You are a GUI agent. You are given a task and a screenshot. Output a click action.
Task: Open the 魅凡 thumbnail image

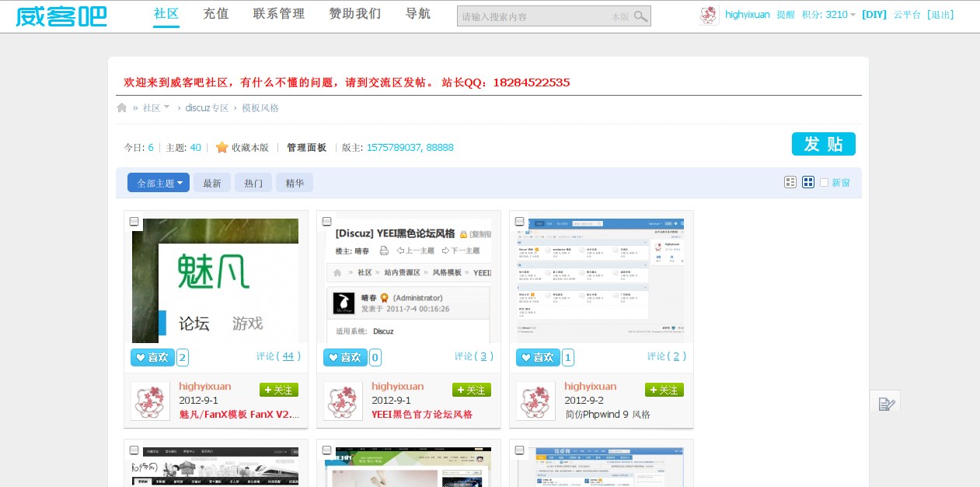215,281
